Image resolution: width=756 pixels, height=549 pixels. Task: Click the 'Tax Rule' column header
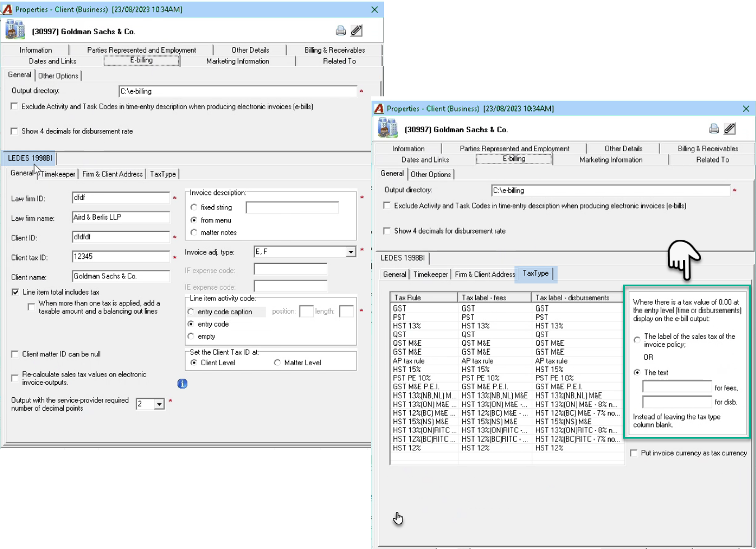click(424, 297)
